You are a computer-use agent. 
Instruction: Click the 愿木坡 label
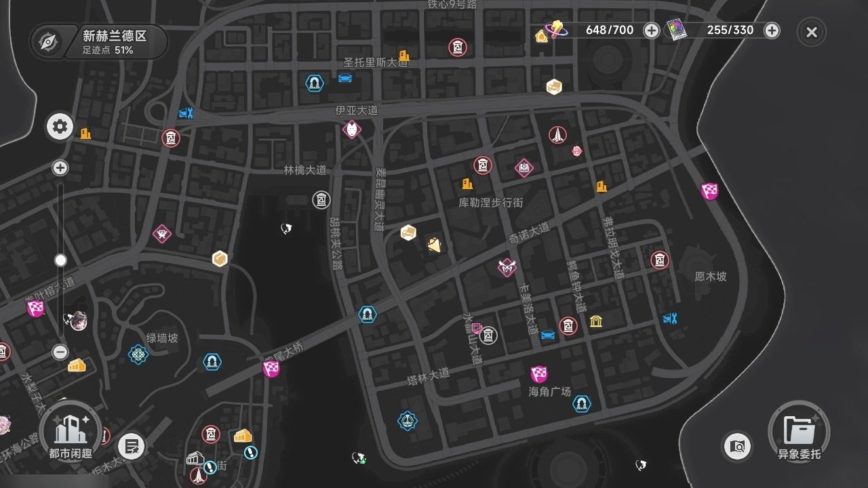711,277
